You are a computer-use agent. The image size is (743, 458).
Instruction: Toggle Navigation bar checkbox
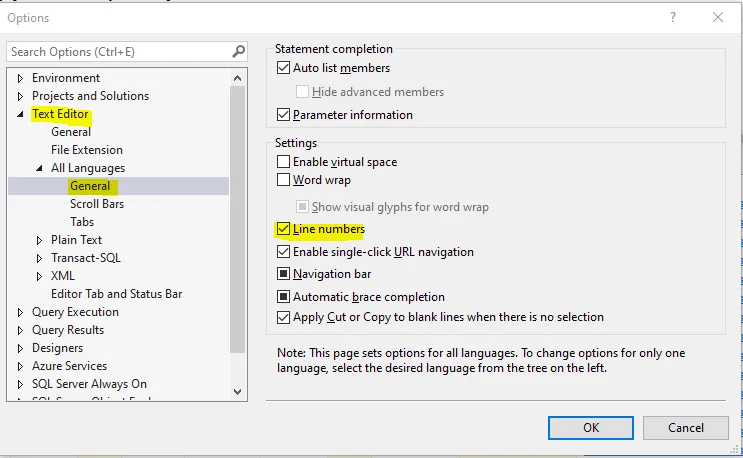click(283, 274)
